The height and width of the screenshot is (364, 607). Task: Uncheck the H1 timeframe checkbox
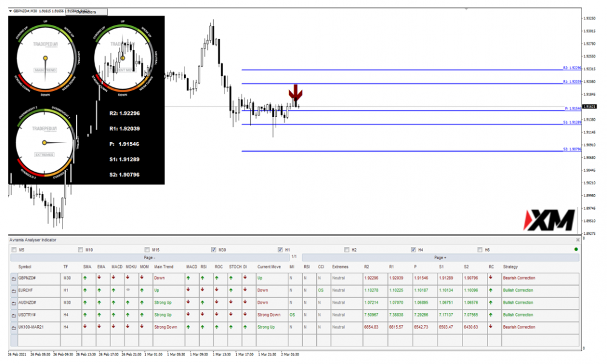coord(280,250)
